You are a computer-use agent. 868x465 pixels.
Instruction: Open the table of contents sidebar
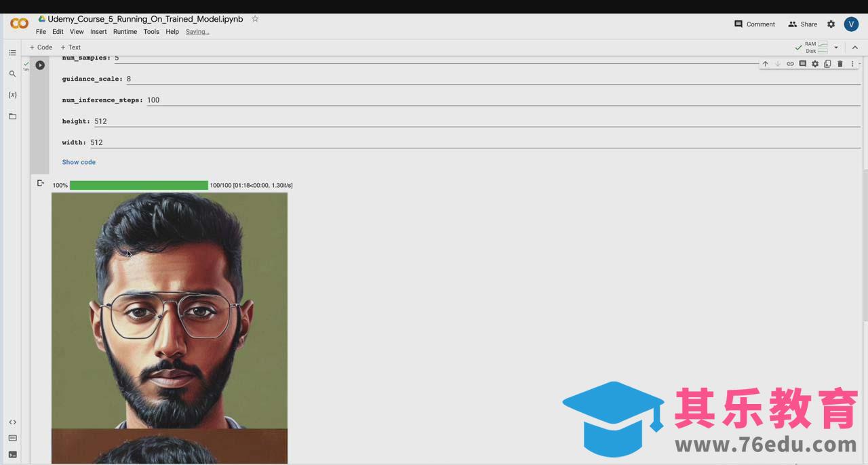tap(12, 53)
